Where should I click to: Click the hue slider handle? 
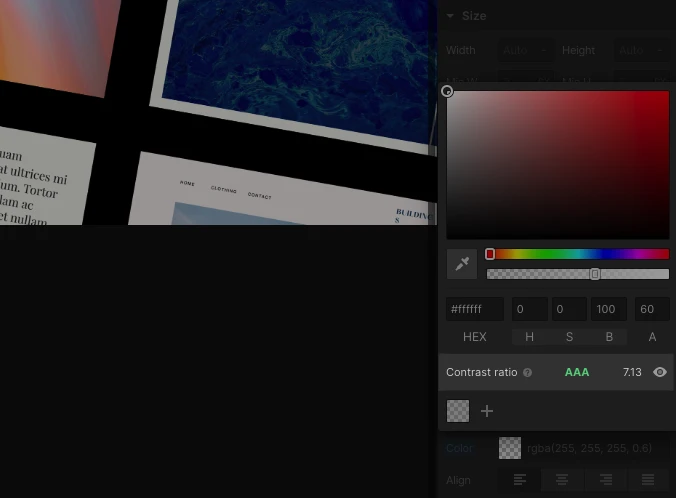pos(490,254)
